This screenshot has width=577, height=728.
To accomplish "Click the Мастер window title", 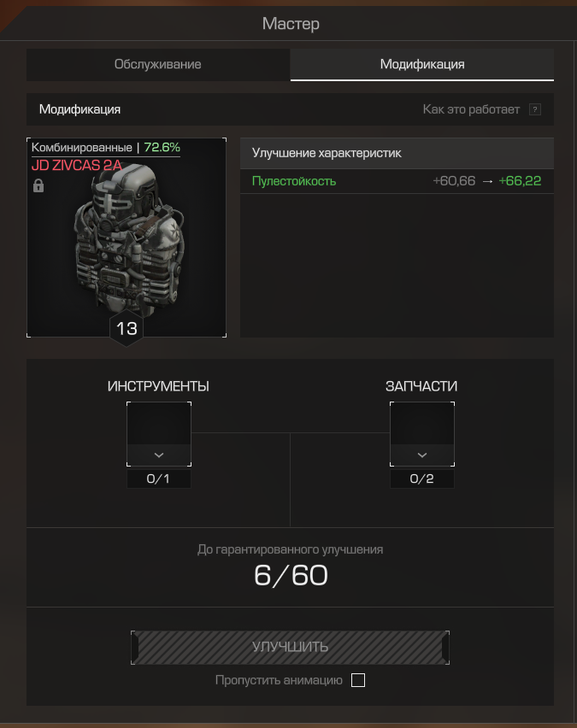I will (x=291, y=24).
